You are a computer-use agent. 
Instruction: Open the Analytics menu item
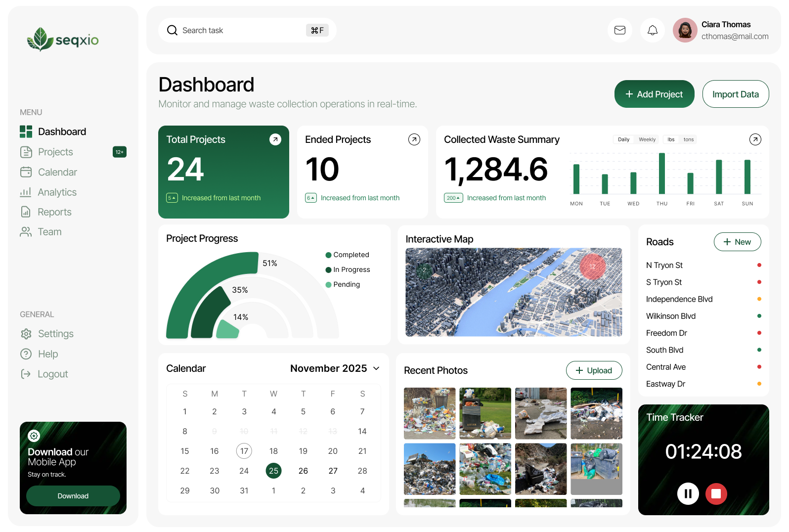coord(57,192)
